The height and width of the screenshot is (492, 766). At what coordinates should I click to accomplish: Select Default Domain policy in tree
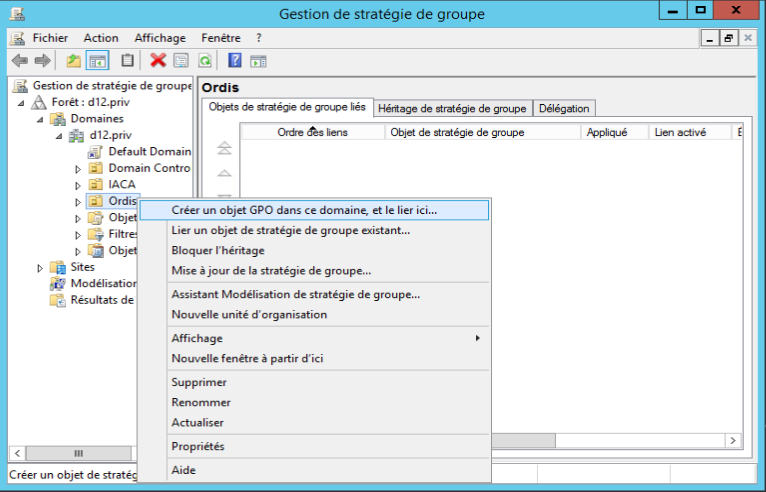tap(148, 152)
